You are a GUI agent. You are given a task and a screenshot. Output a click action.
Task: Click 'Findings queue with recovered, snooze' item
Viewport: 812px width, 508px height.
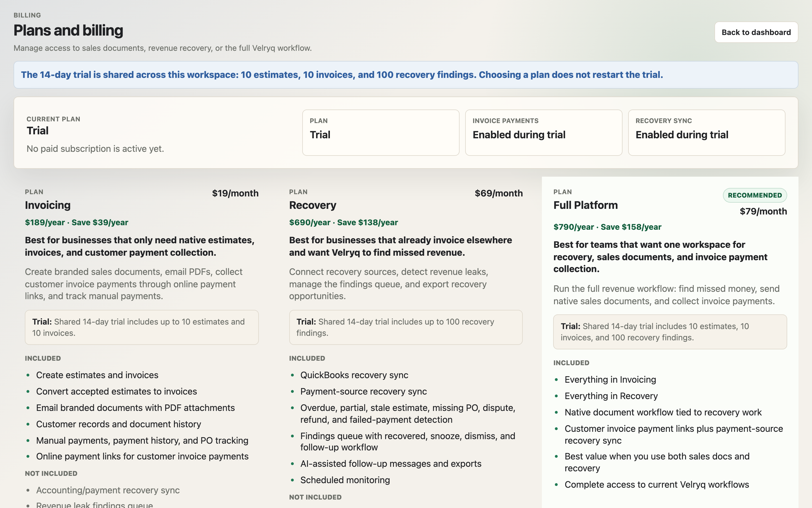[408, 441]
